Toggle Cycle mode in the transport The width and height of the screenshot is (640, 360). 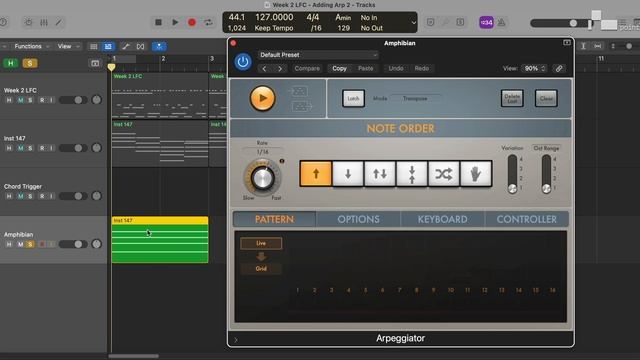tap(208, 22)
